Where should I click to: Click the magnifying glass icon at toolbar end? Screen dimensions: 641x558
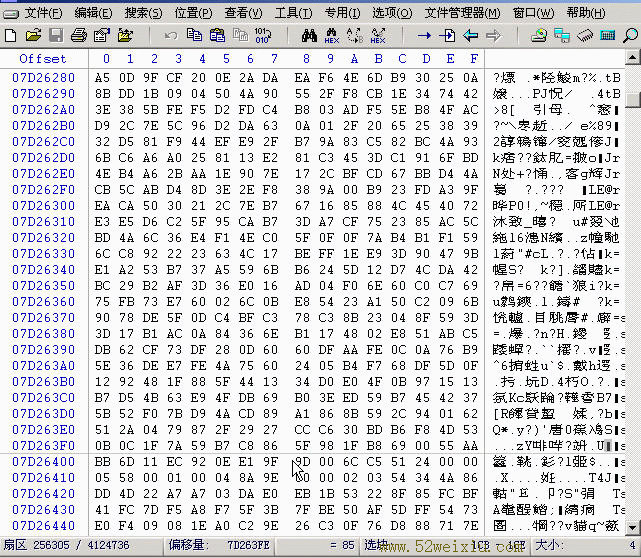point(630,36)
